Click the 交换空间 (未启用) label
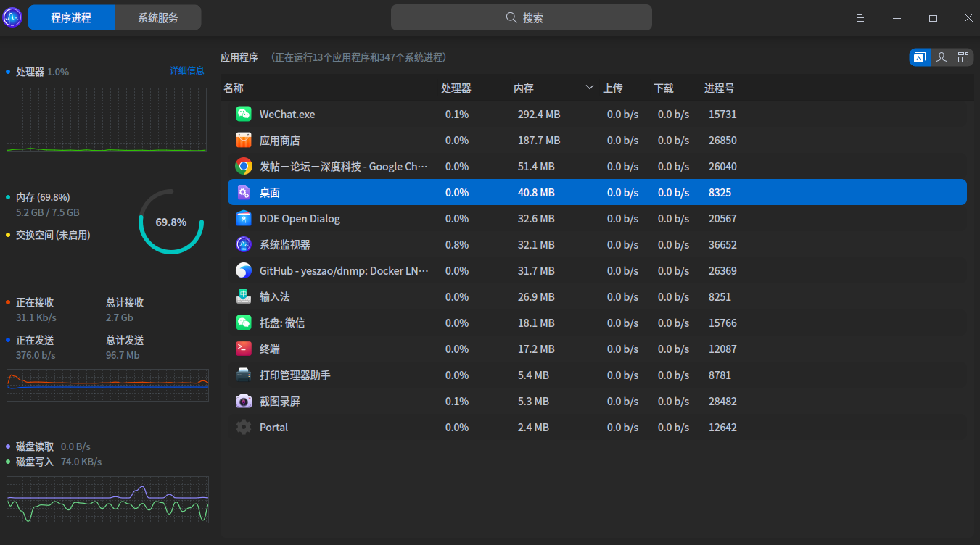This screenshot has width=980, height=545. tap(53, 235)
